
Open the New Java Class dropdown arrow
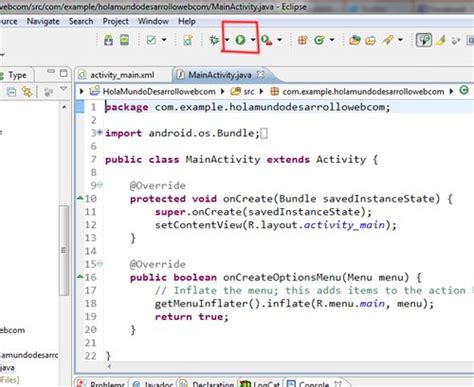[x=332, y=40]
